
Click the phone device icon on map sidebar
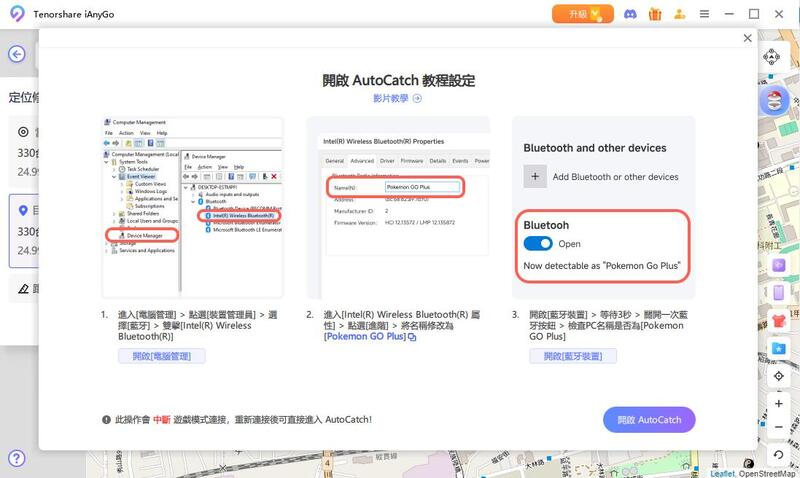click(779, 292)
